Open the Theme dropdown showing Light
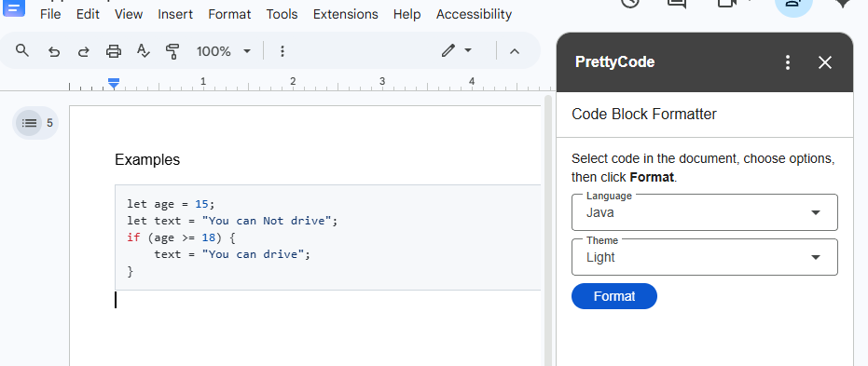Viewport: 868px width, 366px height. (704, 257)
